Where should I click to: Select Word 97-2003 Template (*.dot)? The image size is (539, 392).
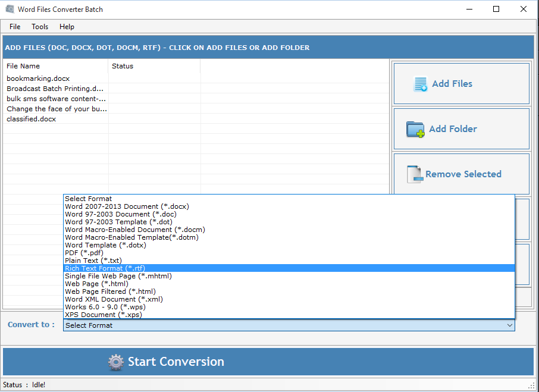pos(289,222)
